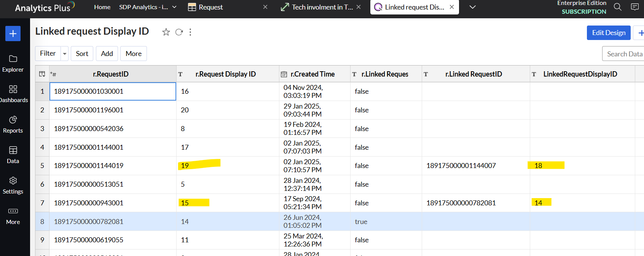Click the Edit Design button
The height and width of the screenshot is (256, 644).
[608, 33]
